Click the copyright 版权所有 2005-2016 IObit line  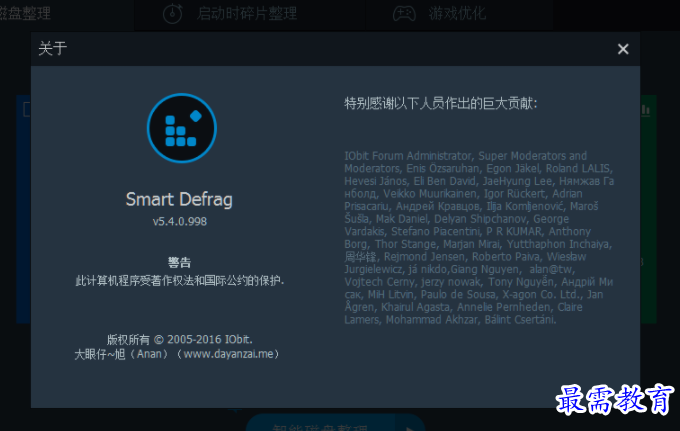(x=180, y=339)
